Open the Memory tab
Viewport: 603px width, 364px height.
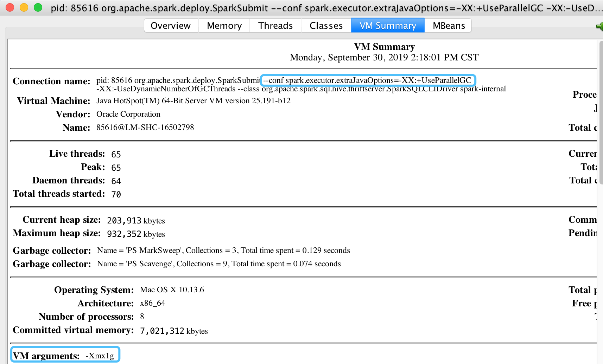click(224, 26)
